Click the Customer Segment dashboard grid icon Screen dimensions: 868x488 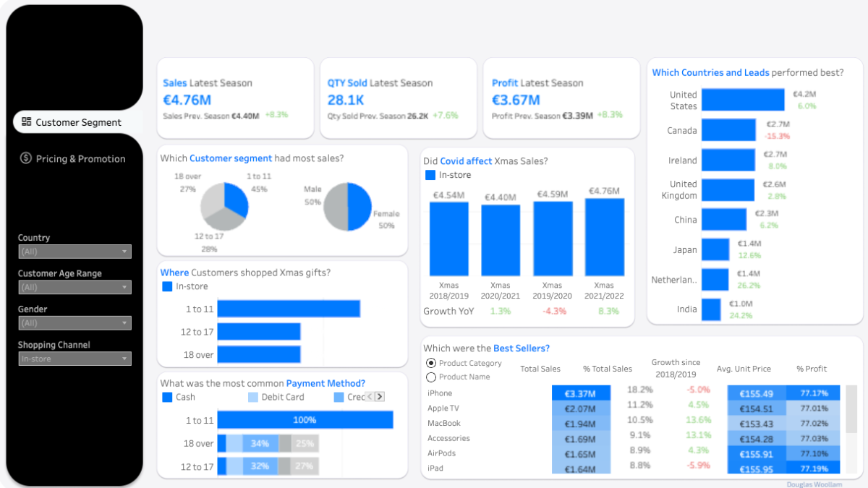26,122
